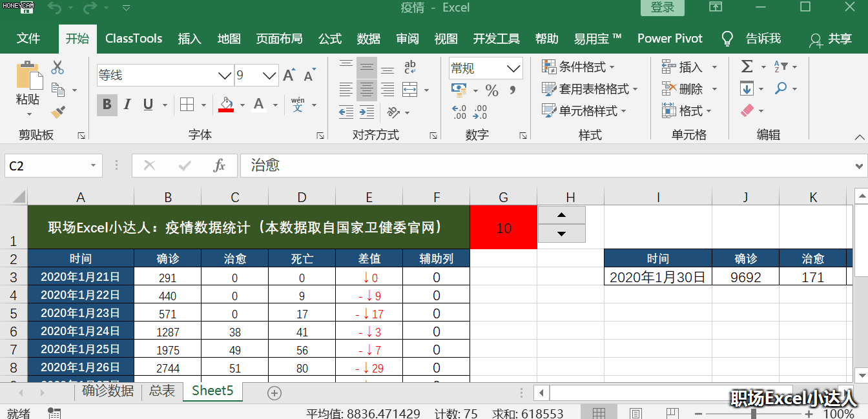Switch to the 插入 Insert tab

click(x=189, y=39)
